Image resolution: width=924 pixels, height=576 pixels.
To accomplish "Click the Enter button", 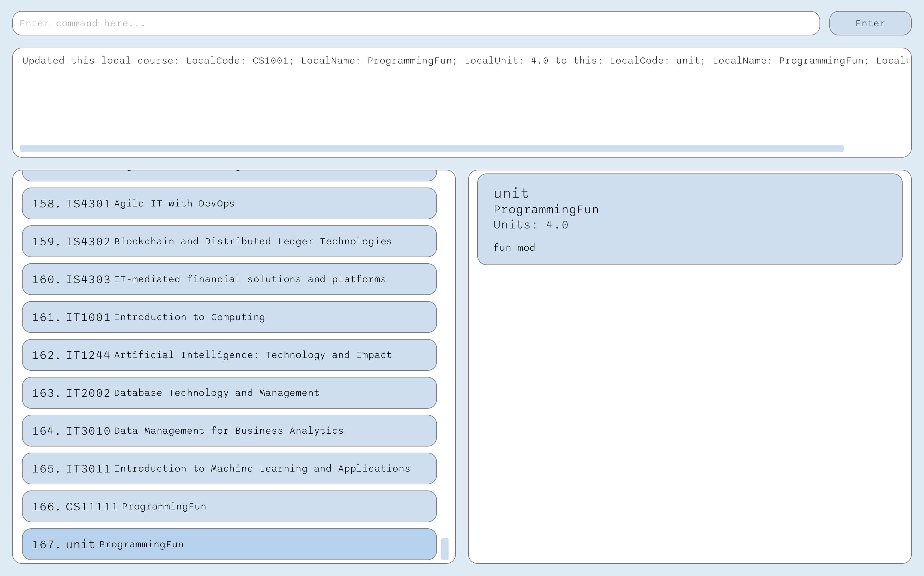I will [870, 23].
